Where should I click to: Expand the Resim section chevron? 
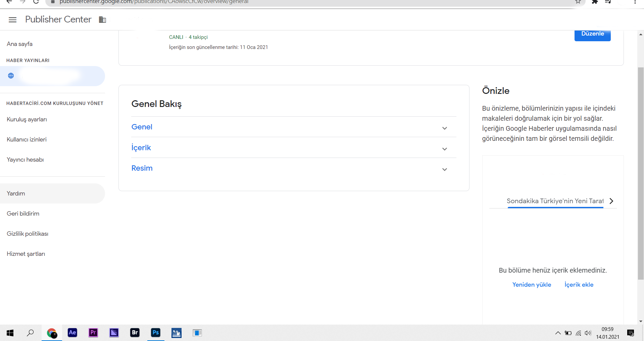(x=445, y=169)
